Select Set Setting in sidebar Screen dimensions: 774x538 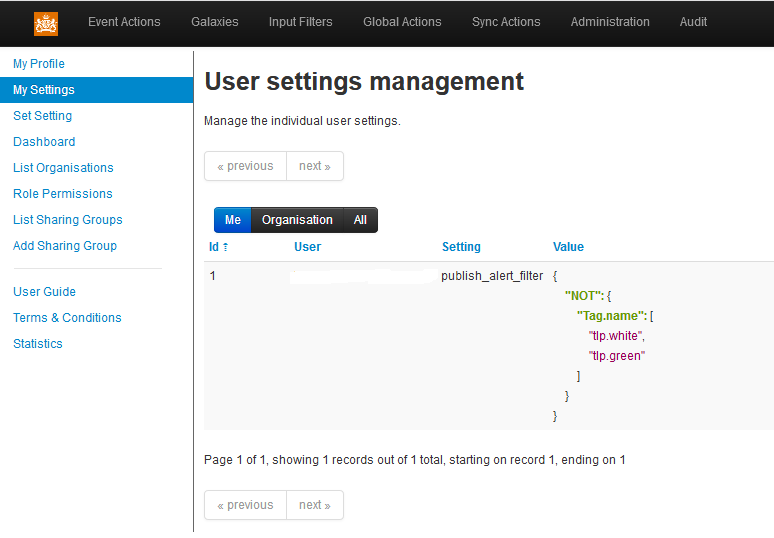coord(42,116)
